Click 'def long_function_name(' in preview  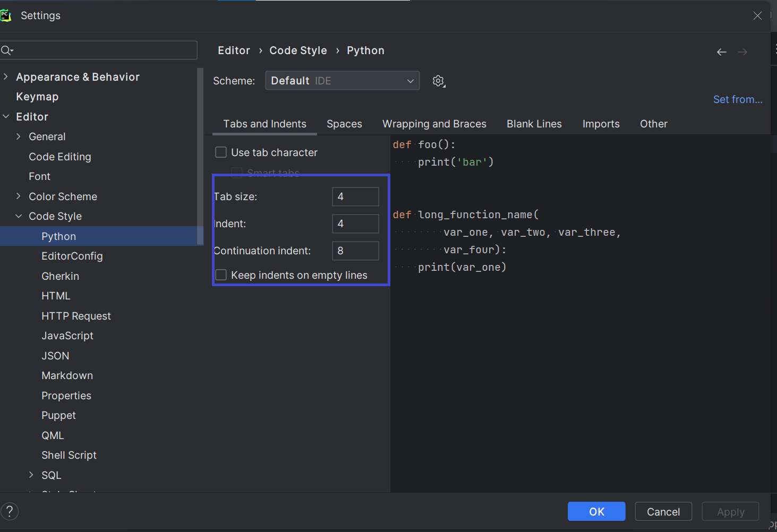pyautogui.click(x=466, y=214)
